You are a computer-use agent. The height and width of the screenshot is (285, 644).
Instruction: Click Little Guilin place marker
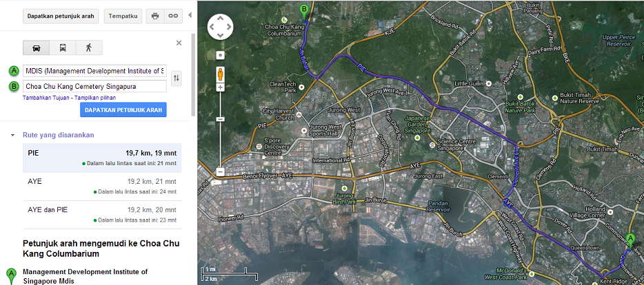point(488,84)
